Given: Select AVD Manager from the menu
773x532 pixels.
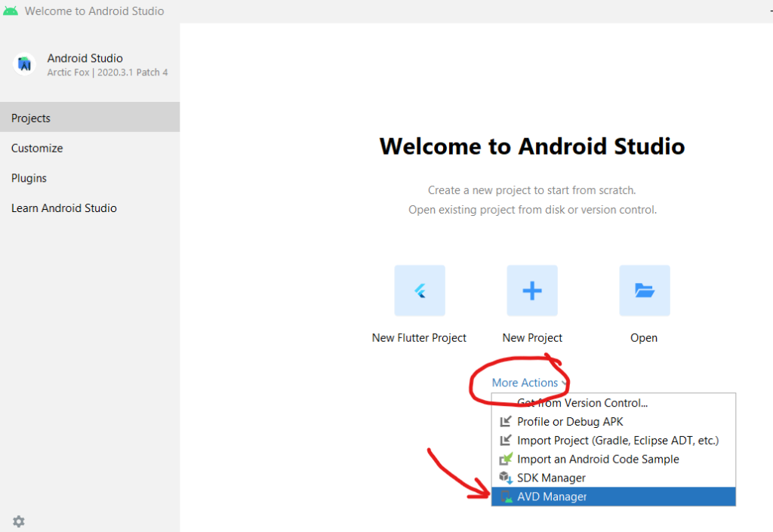Looking at the screenshot, I should [552, 497].
